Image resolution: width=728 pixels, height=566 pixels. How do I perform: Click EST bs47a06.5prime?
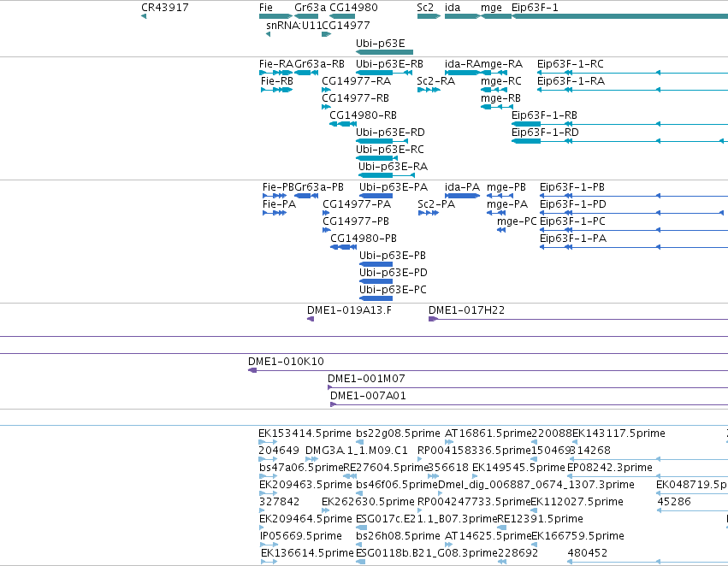tap(301, 468)
